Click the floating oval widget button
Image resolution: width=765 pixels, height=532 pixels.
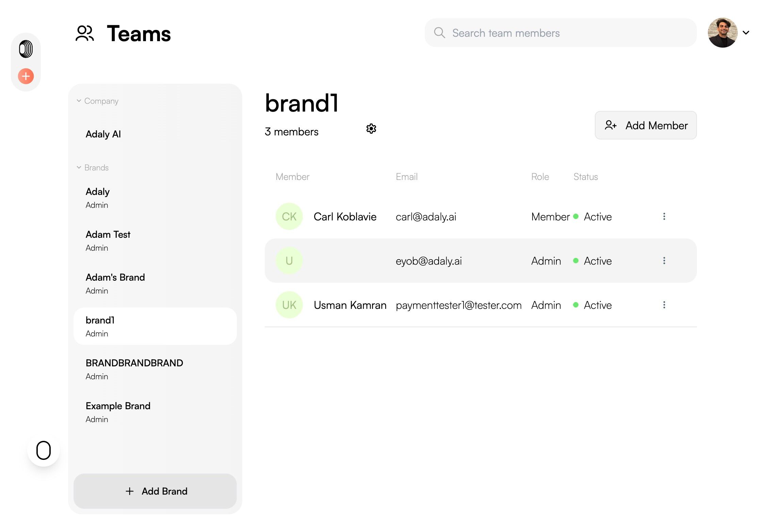point(44,450)
